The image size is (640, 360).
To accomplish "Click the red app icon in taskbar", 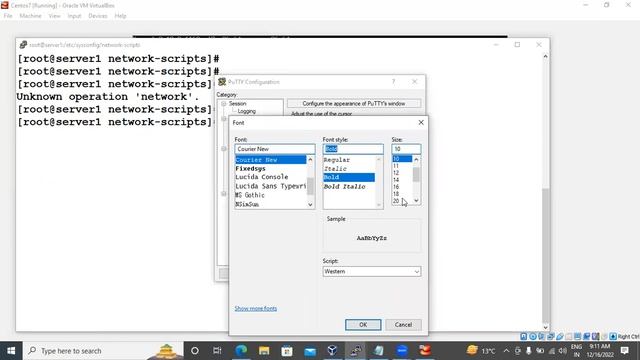I will [x=425, y=351].
